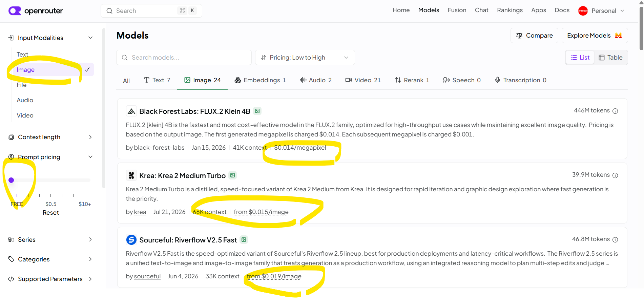Click the scales icon on Compare button

pos(519,36)
